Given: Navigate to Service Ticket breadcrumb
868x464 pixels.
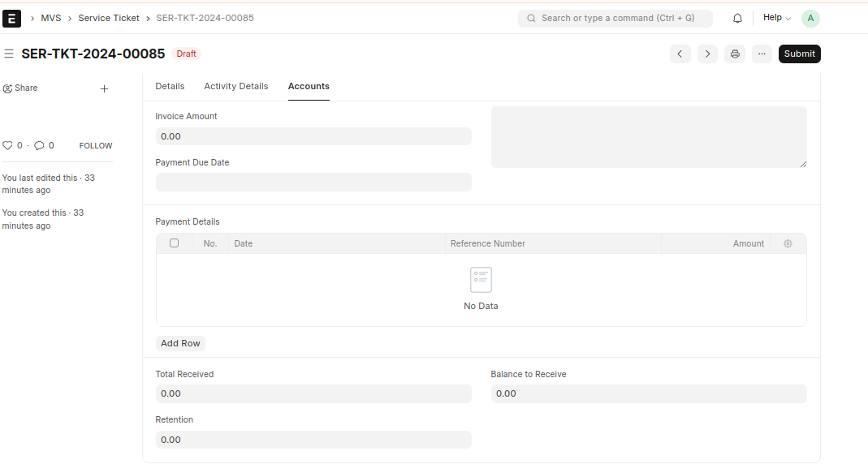Looking at the screenshot, I should [109, 18].
